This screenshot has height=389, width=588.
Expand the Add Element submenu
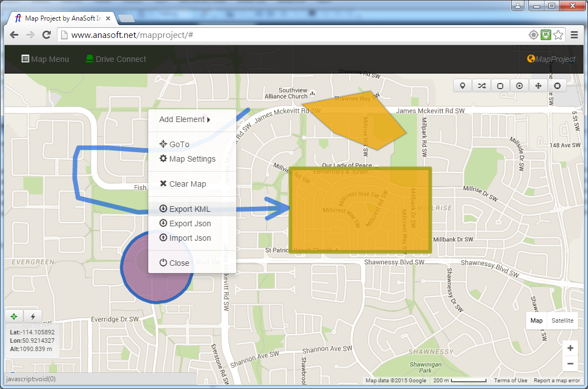click(x=192, y=119)
